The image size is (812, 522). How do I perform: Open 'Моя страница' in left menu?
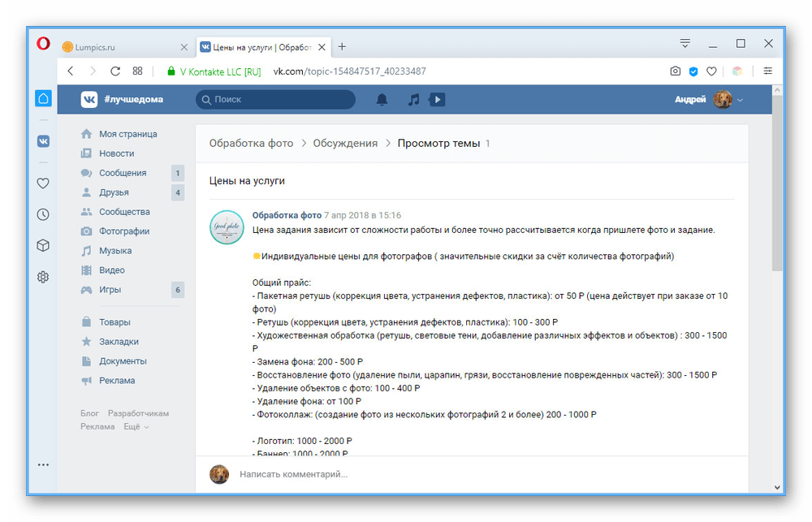pyautogui.click(x=128, y=134)
